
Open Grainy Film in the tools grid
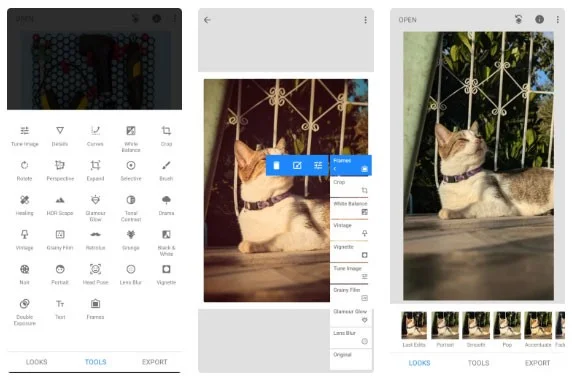click(60, 240)
